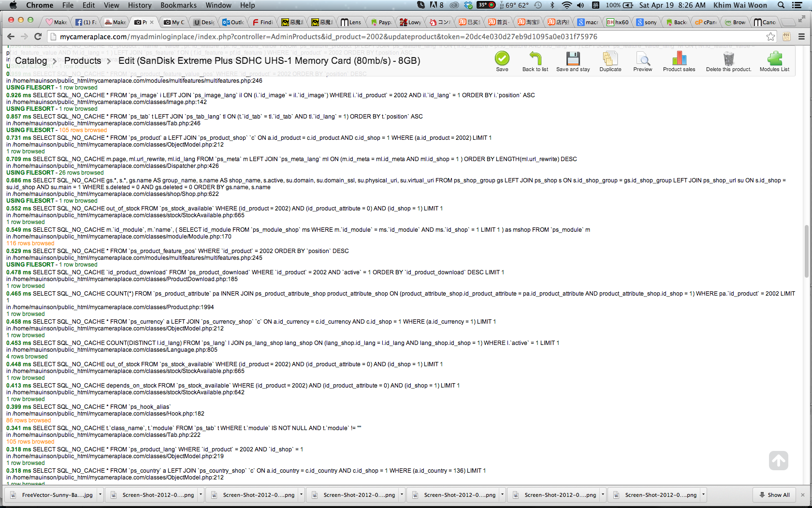Click the Bluetooth icon in menu bar
812x508 pixels.
(552, 5)
